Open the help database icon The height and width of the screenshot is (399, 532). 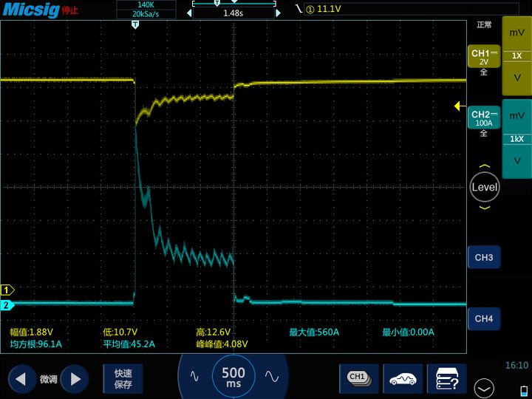[447, 378]
